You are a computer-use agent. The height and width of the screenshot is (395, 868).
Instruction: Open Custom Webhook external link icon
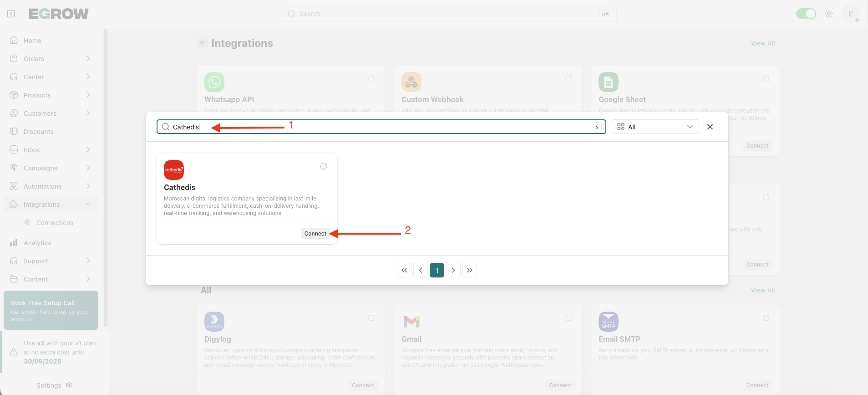569,78
